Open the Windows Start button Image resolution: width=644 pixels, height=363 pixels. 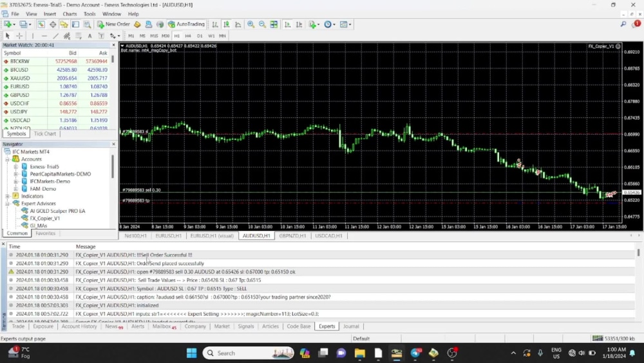pos(191,353)
